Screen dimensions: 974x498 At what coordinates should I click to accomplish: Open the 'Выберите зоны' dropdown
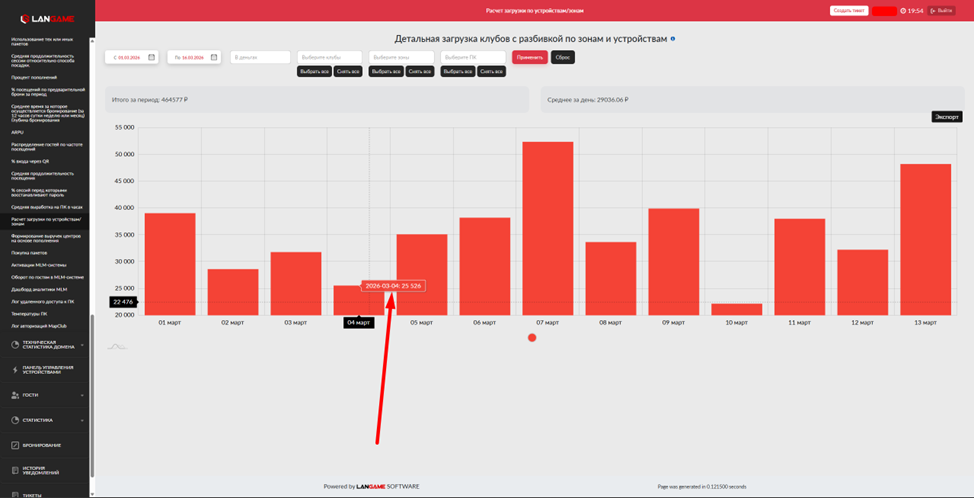pyautogui.click(x=401, y=58)
